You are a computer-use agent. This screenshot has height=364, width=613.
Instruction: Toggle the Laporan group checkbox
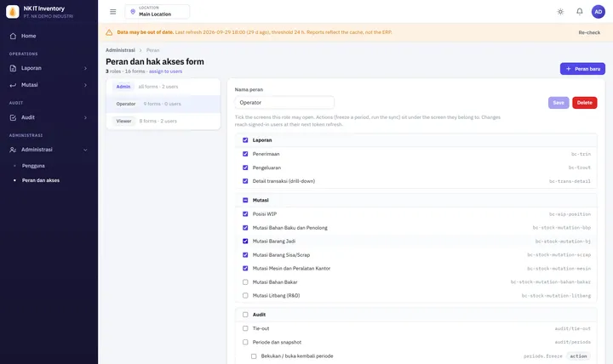[245, 140]
